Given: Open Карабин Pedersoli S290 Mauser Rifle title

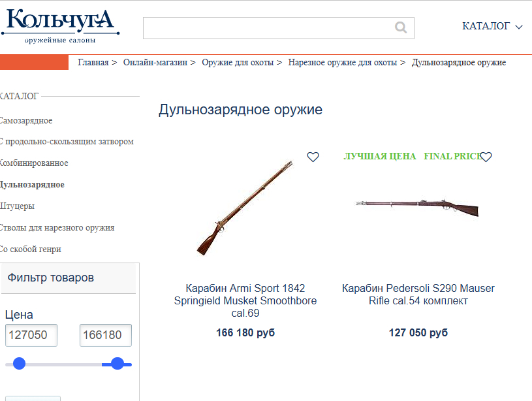Looking at the screenshot, I should coord(418,295).
